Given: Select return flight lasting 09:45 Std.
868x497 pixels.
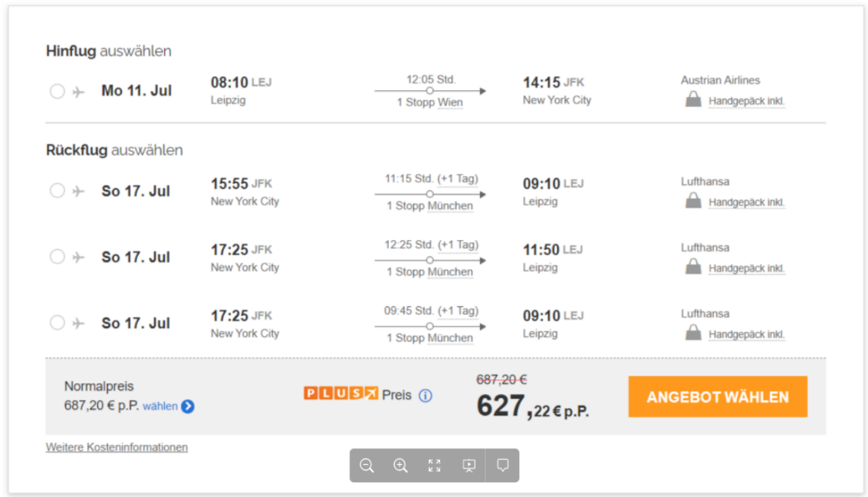Looking at the screenshot, I should (x=57, y=323).
